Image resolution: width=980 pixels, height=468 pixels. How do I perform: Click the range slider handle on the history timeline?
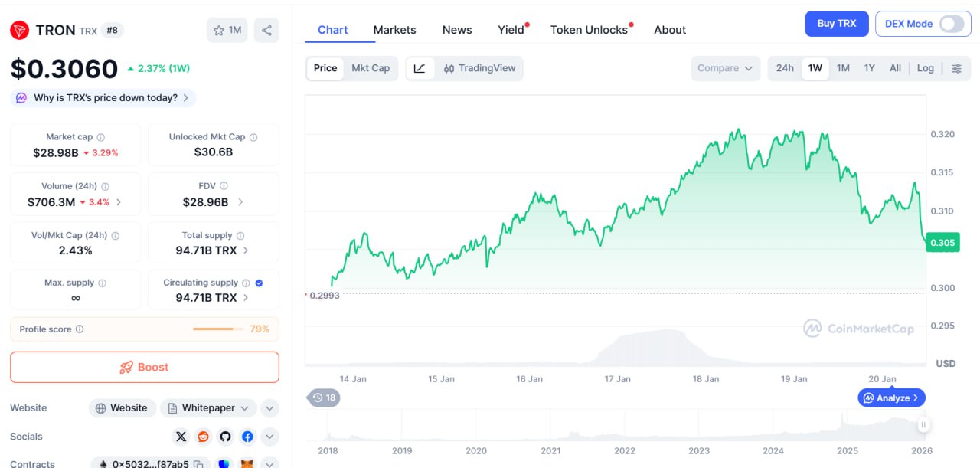coord(923,424)
